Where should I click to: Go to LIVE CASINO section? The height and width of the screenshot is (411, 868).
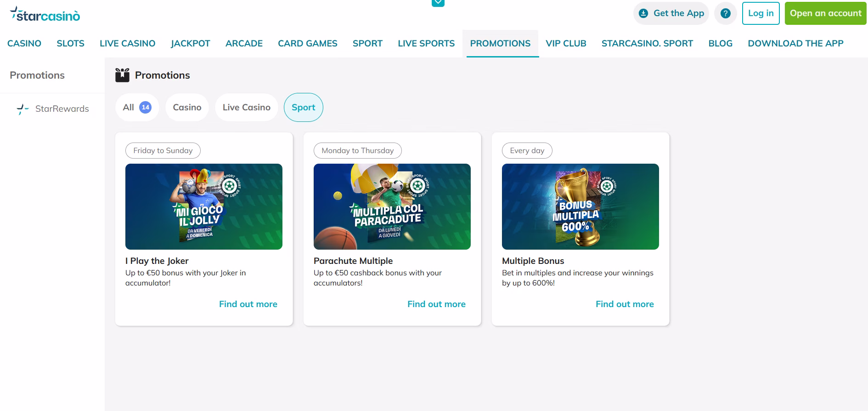[128, 43]
